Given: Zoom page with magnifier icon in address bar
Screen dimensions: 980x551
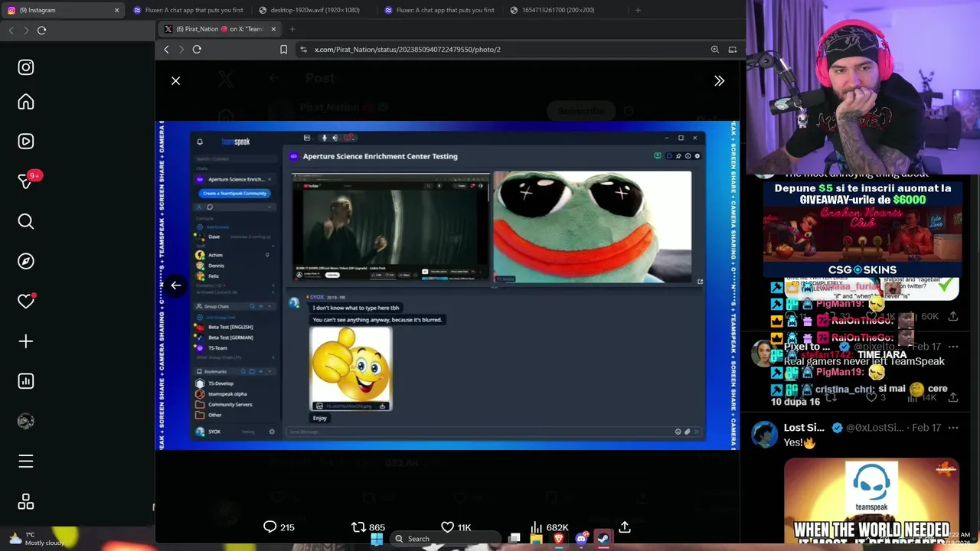Looking at the screenshot, I should (714, 49).
